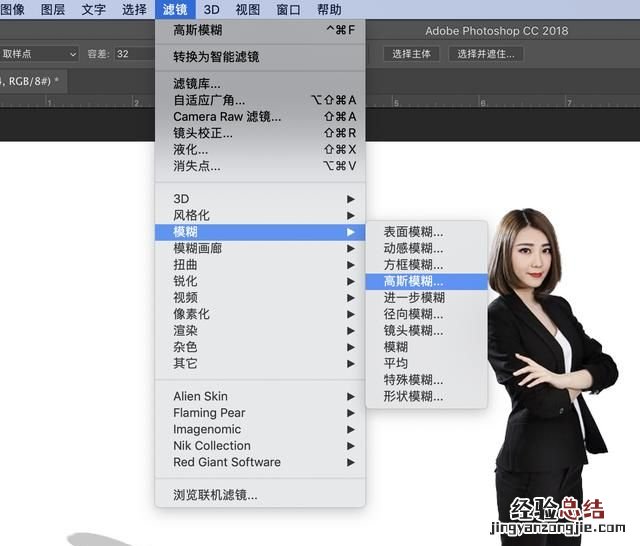Open the 选择 menu
The width and height of the screenshot is (640, 546).
(x=134, y=9)
